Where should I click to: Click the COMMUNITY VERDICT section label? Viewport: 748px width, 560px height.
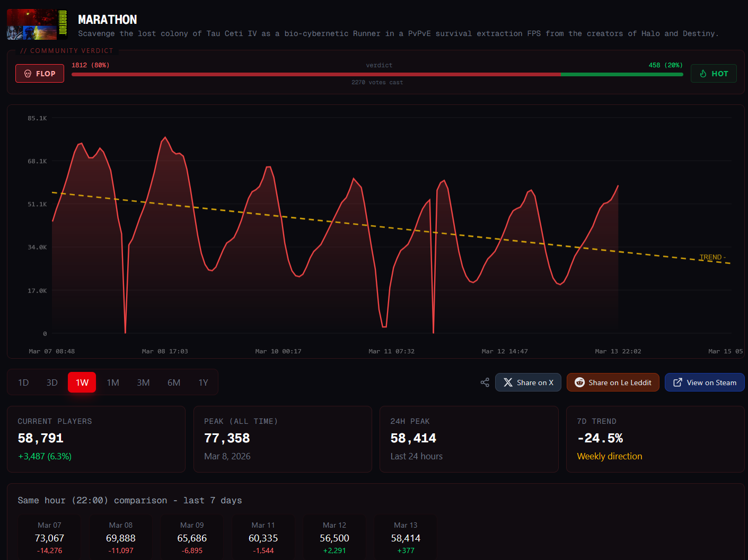coord(67,51)
